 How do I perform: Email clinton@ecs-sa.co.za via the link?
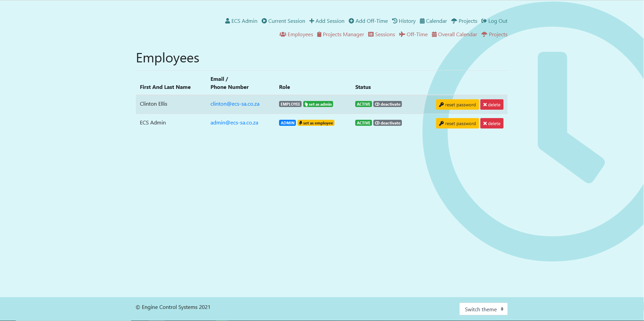(235, 104)
